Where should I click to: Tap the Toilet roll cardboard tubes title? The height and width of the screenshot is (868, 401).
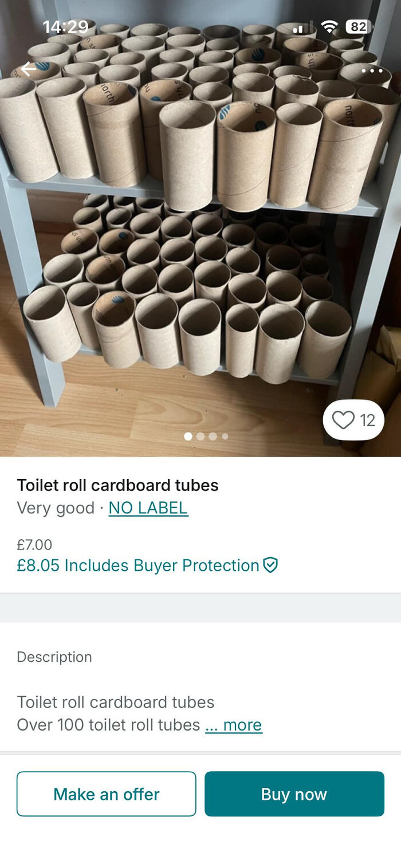click(x=118, y=485)
